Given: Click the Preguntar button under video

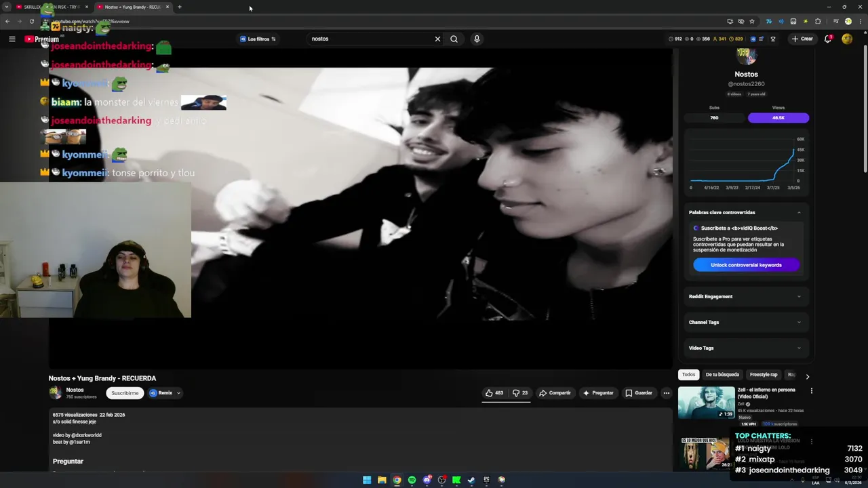Looking at the screenshot, I should tap(598, 393).
